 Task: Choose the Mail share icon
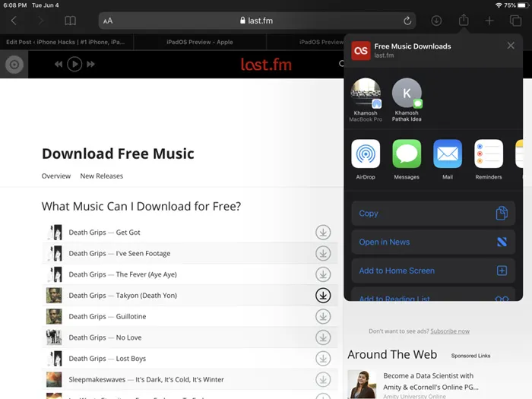point(448,154)
